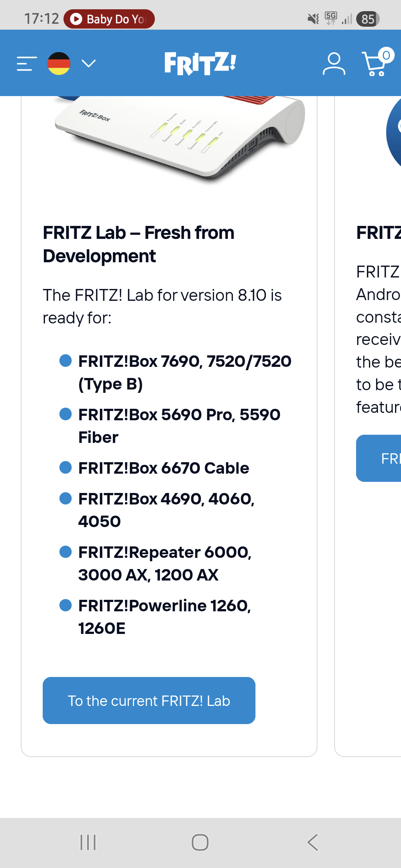Tap the partially visible next card heading
Image resolution: width=401 pixels, height=868 pixels.
point(379,233)
